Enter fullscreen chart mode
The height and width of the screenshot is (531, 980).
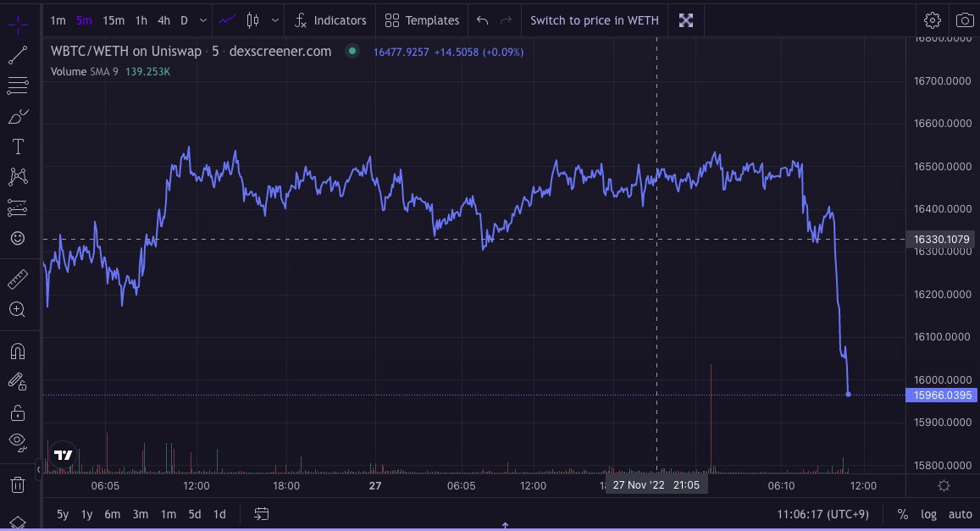click(x=685, y=20)
